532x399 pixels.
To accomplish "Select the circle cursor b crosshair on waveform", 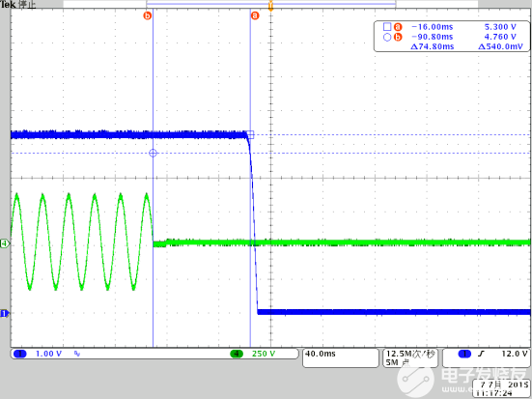I will pos(153,154).
